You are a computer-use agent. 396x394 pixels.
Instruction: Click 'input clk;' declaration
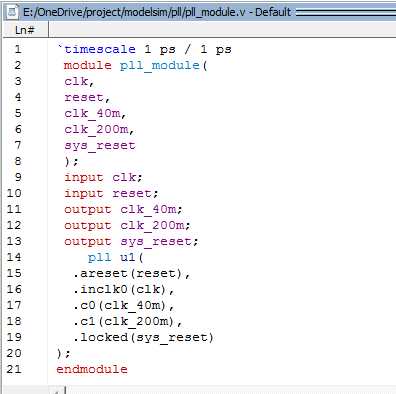(103, 177)
